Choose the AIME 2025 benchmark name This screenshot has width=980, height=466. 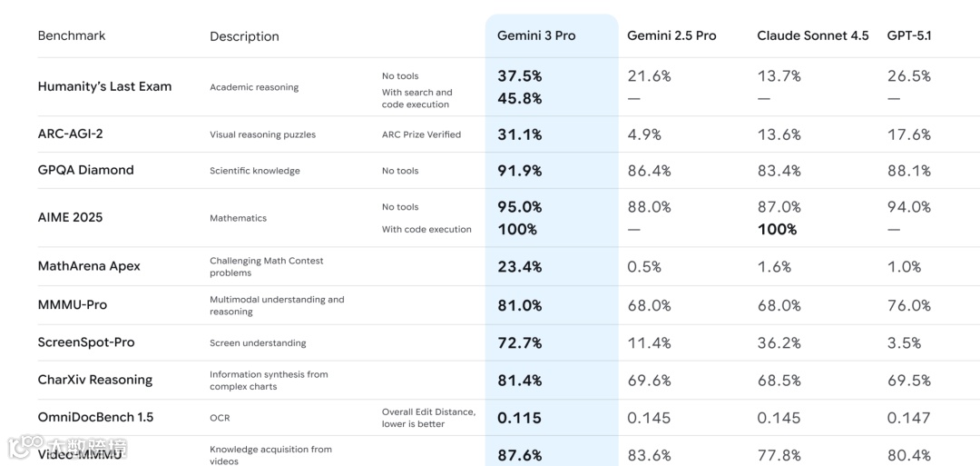point(70,217)
